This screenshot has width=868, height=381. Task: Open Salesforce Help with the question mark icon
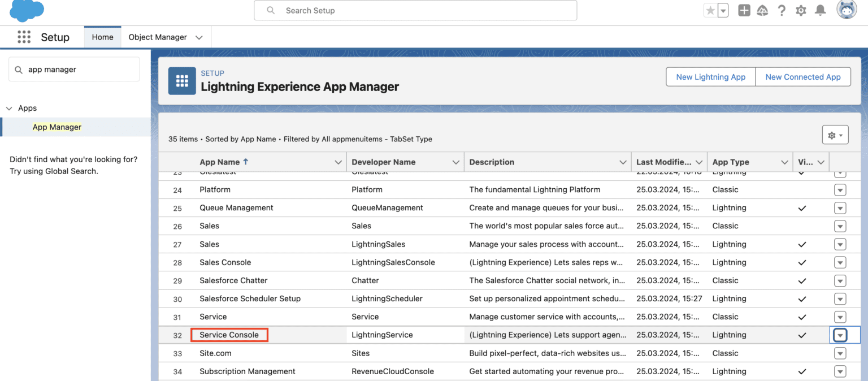(782, 10)
